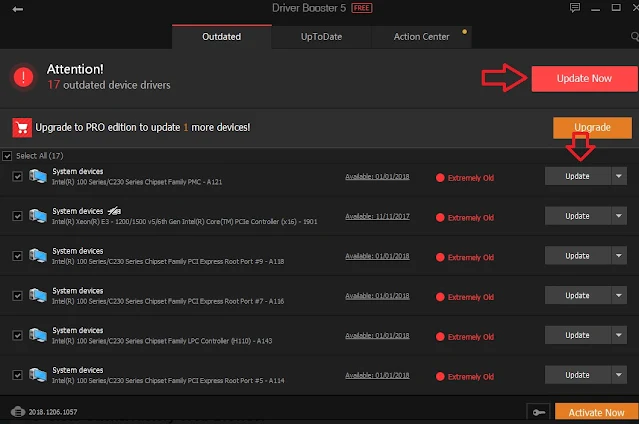Toggle the Select All (17) checkbox
Image resolution: width=639 pixels, height=424 pixels.
[7, 156]
